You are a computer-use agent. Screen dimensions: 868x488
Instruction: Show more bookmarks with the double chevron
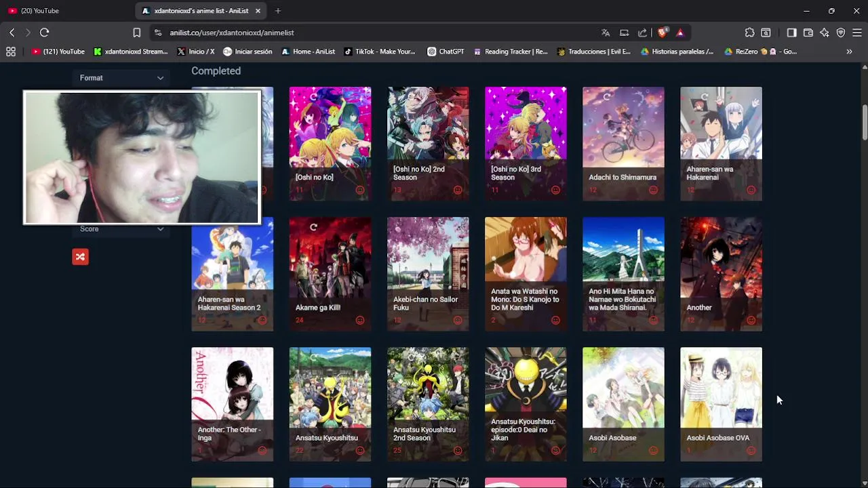[849, 52]
